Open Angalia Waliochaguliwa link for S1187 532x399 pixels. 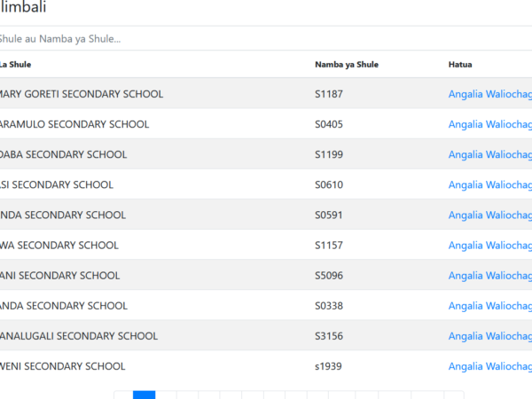490,94
